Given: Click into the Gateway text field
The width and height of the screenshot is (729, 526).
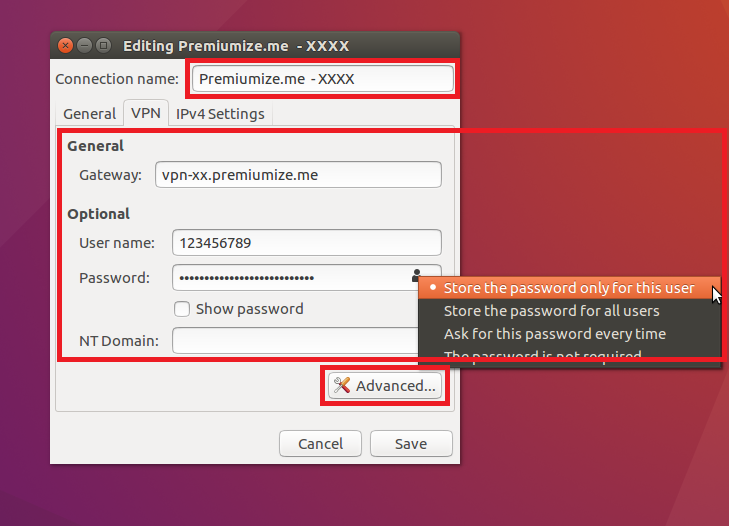Looking at the screenshot, I should click(298, 174).
